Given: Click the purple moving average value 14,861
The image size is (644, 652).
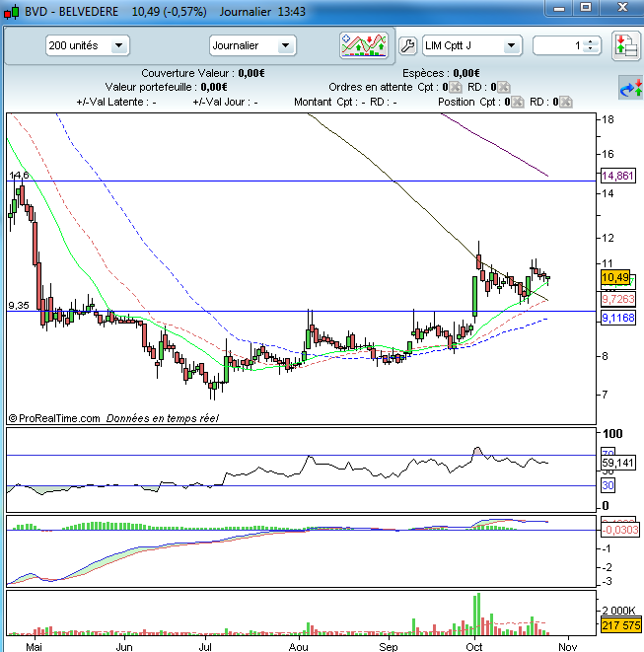Looking at the screenshot, I should click(x=618, y=176).
